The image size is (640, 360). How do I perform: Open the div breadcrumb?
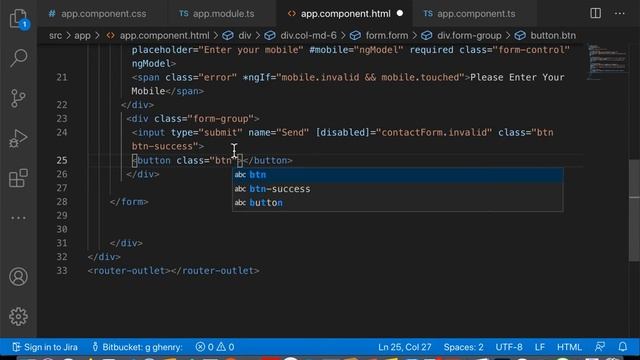pos(238,36)
